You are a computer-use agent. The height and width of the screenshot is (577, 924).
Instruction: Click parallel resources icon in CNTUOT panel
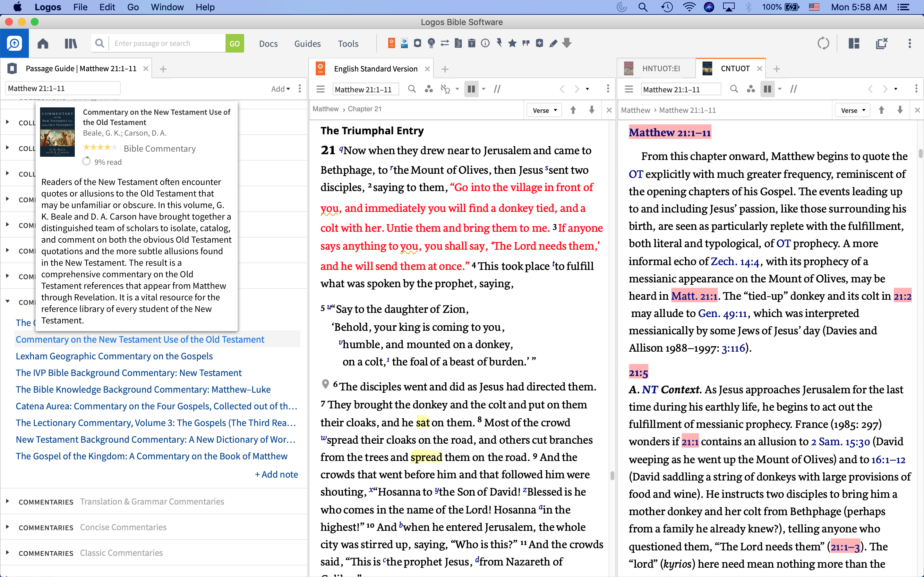tap(793, 89)
